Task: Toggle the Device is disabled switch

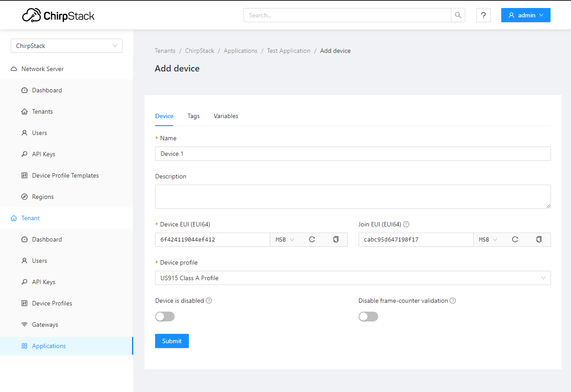Action: point(165,317)
